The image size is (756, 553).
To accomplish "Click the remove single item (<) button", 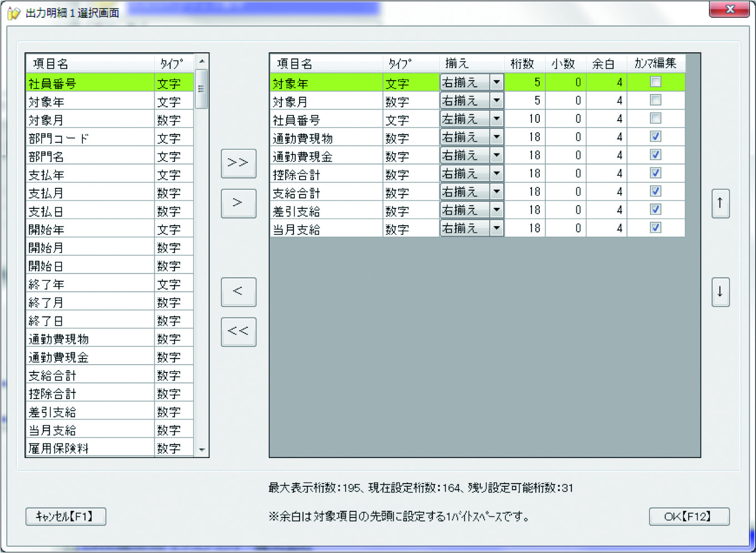I will click(238, 292).
